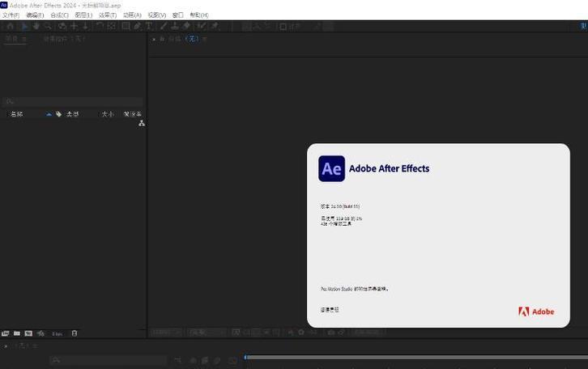
Task: Click the Home icon in the toolbar
Action: click(11, 26)
